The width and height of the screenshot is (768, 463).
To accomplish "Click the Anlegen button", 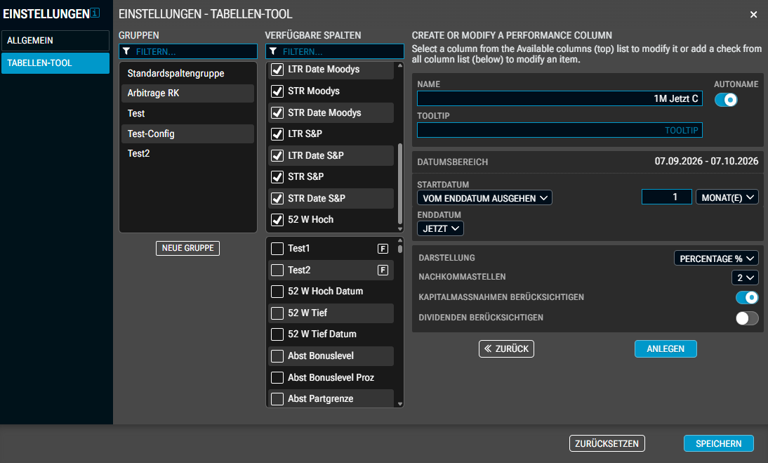I will pos(666,349).
